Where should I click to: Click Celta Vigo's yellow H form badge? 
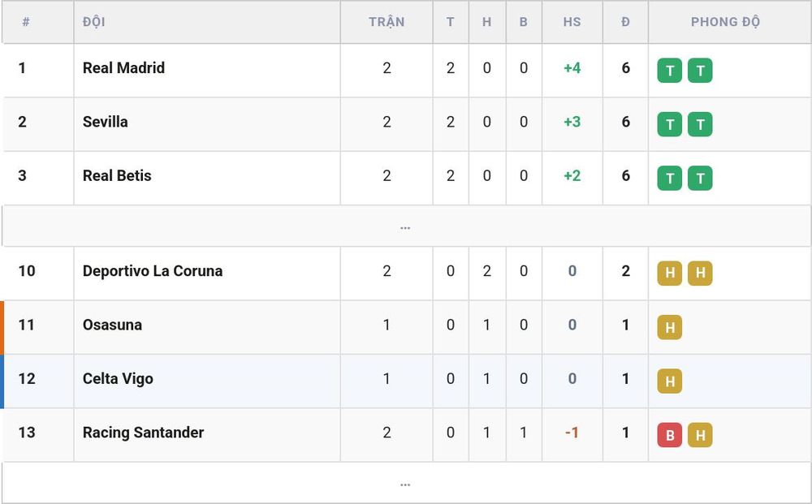tap(670, 381)
